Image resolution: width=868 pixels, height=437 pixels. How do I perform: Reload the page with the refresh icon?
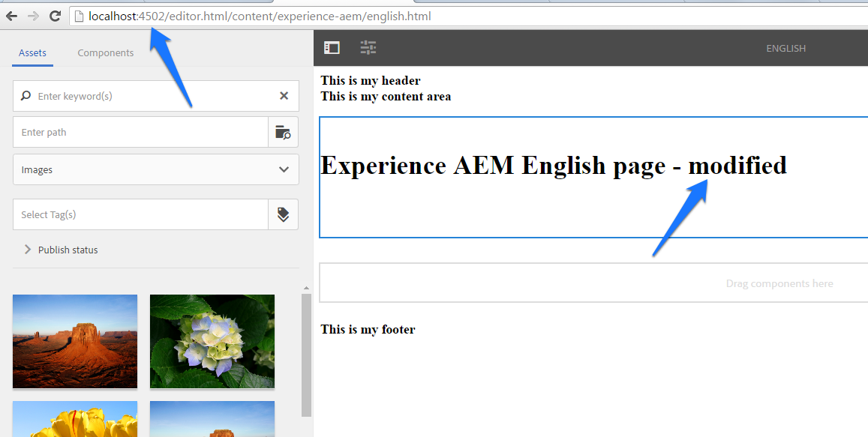55,15
